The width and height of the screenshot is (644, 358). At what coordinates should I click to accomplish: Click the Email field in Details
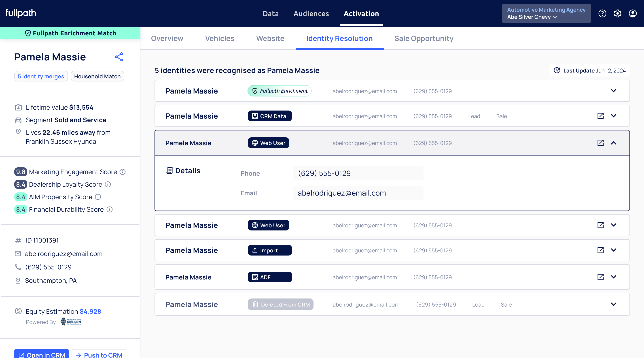[358, 193]
